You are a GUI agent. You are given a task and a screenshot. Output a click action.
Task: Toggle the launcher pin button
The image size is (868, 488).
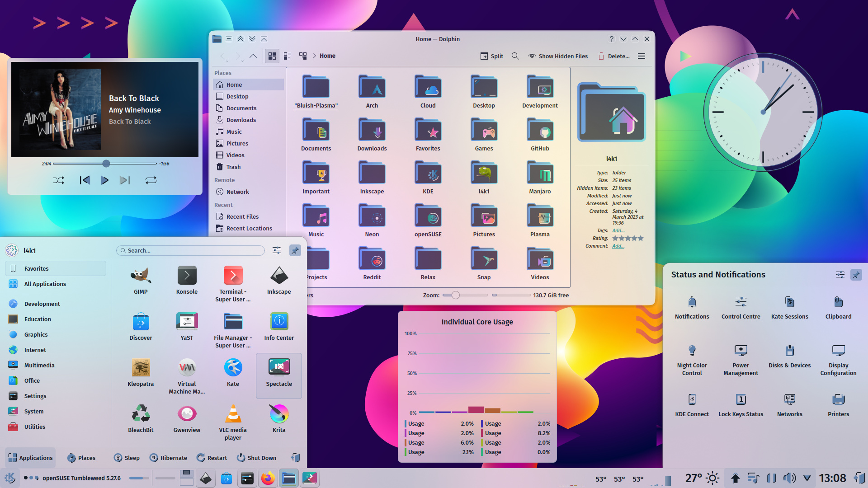click(295, 250)
